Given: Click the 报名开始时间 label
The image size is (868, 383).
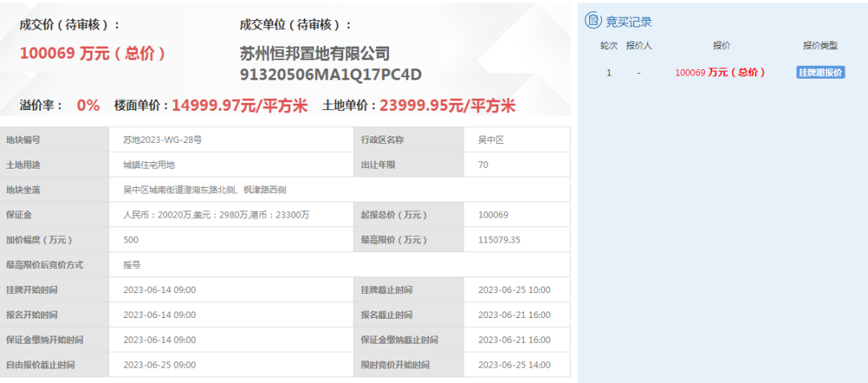Looking at the screenshot, I should 31,315.
